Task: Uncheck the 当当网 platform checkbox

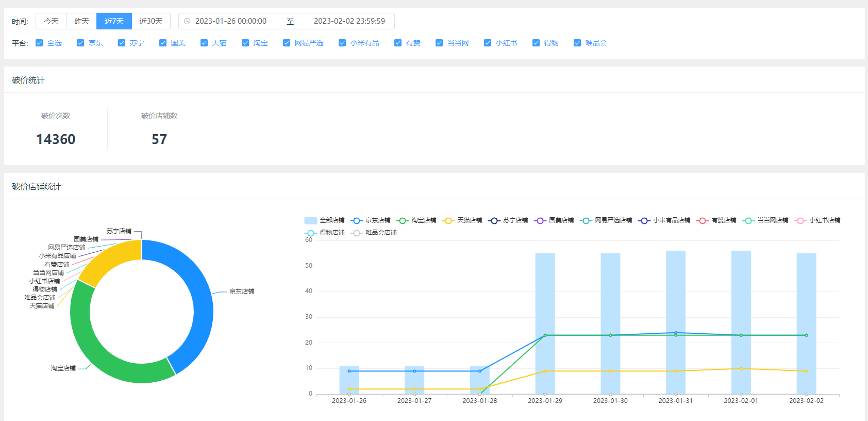Action: 439,43
